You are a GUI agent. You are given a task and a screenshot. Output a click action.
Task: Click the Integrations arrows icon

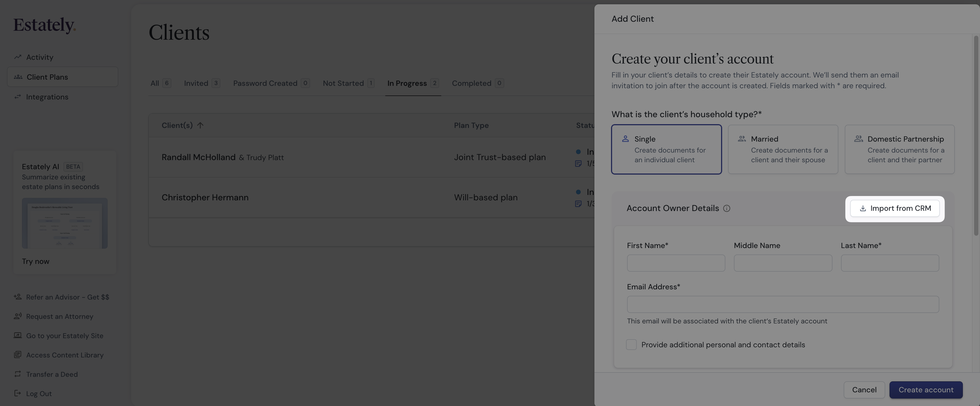point(17,97)
